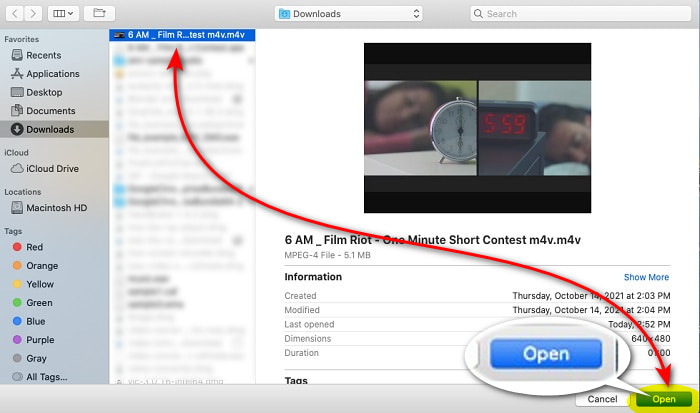This screenshot has width=700, height=413.
Task: Go forward with the right chevron button
Action: point(33,14)
